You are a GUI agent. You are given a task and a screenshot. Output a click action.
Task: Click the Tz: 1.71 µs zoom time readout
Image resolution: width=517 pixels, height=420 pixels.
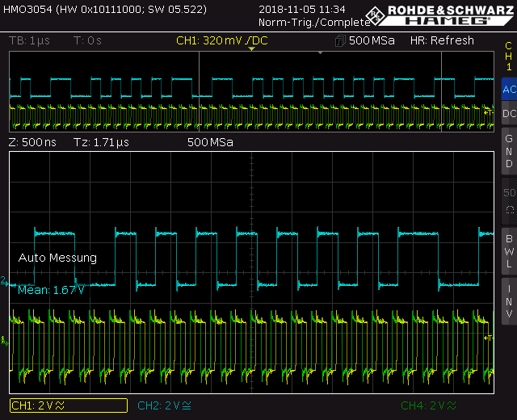point(101,142)
